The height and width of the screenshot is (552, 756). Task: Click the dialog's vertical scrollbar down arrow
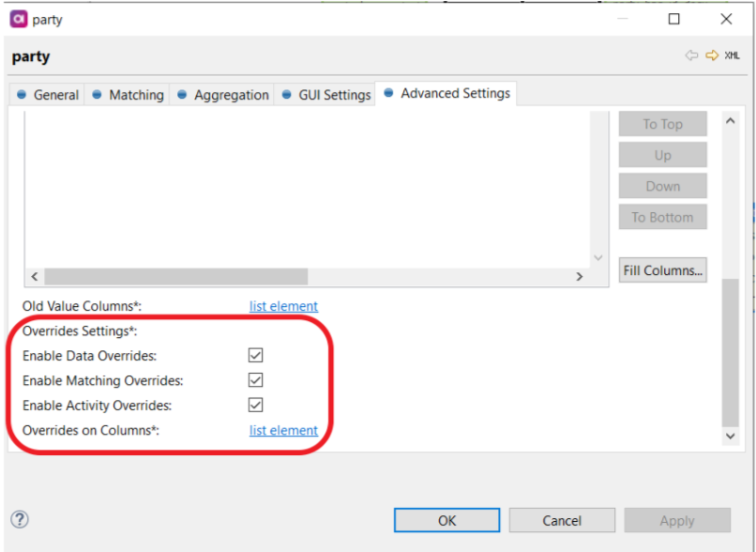coord(731,437)
